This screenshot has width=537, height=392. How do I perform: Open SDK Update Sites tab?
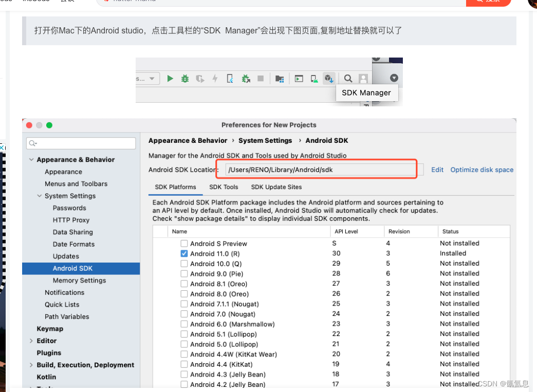click(x=276, y=188)
